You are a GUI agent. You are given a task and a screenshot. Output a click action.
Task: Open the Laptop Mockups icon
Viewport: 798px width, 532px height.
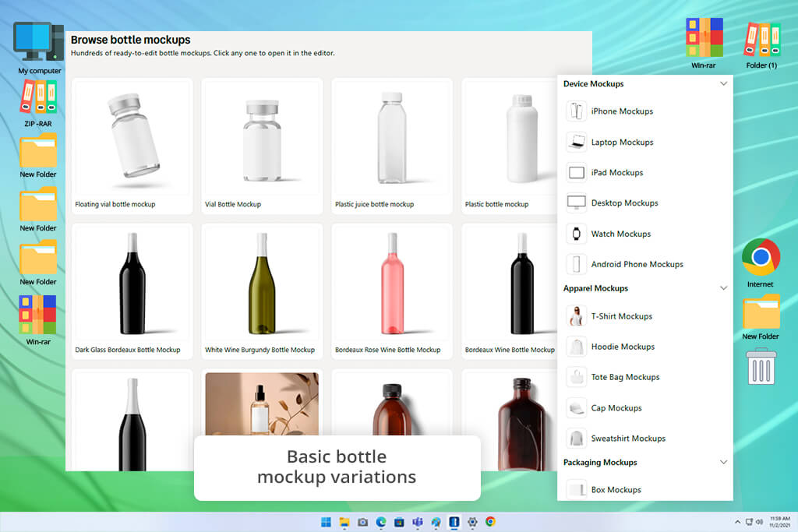click(x=576, y=142)
